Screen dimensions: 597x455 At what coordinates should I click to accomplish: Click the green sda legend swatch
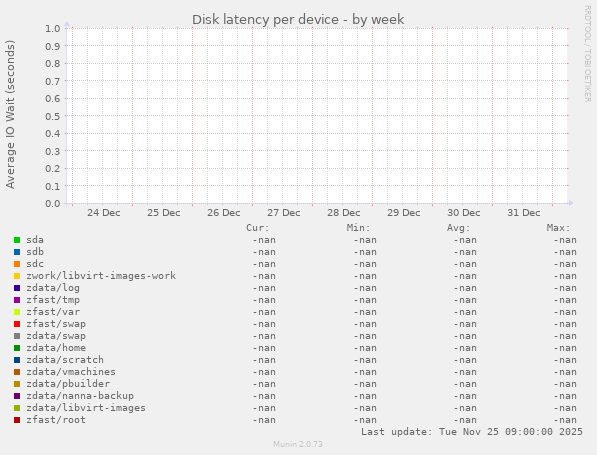coord(17,240)
